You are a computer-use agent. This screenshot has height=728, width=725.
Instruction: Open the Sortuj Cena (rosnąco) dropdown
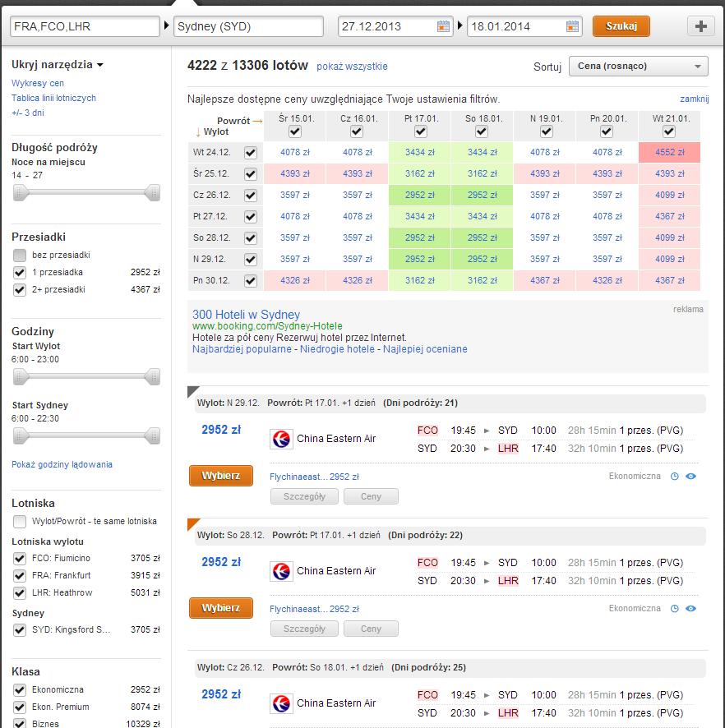point(638,67)
